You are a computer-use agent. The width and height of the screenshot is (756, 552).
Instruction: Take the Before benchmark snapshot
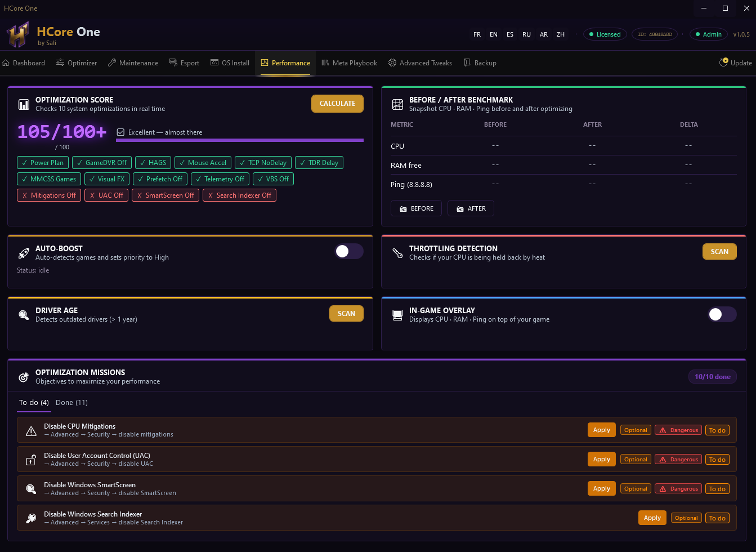coord(416,208)
